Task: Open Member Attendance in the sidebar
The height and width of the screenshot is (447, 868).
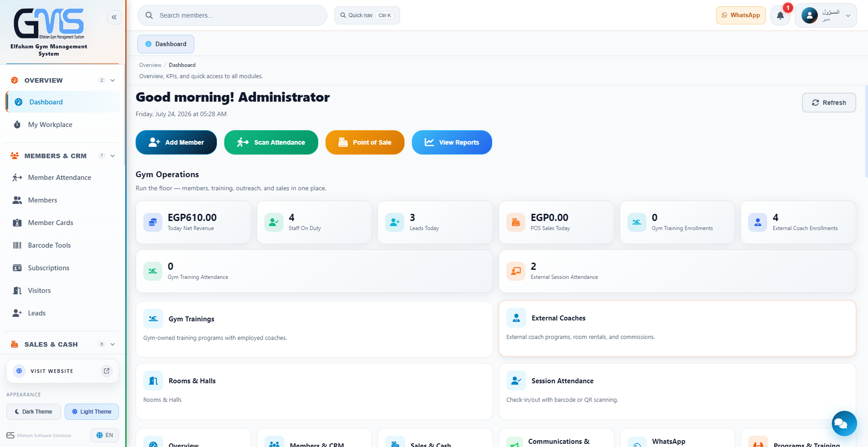Action: [x=63, y=178]
